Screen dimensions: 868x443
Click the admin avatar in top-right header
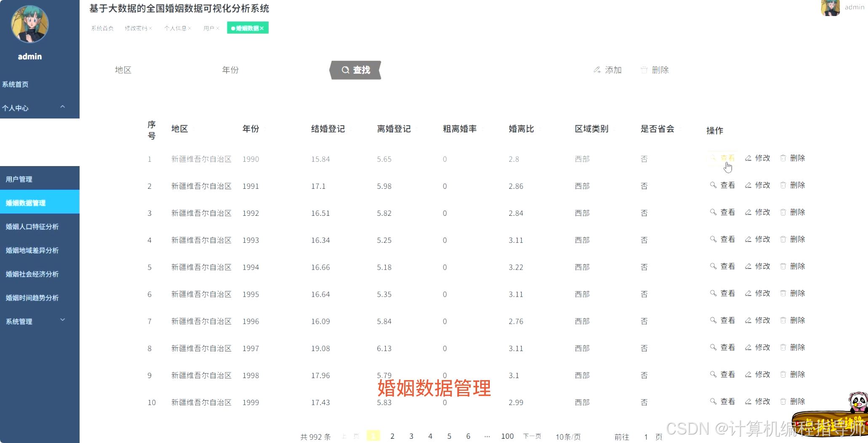(830, 8)
